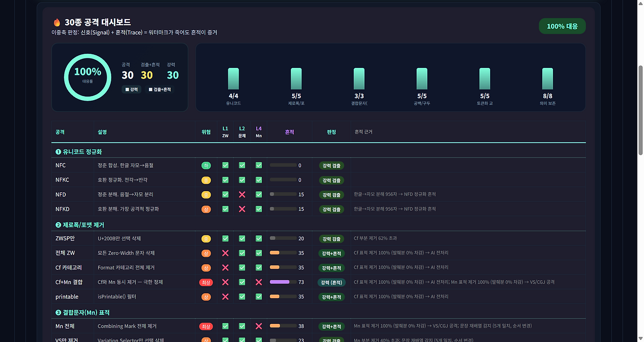This screenshot has height=342, width=644.
Task: Click the 100% donut gauge
Action: [88, 77]
